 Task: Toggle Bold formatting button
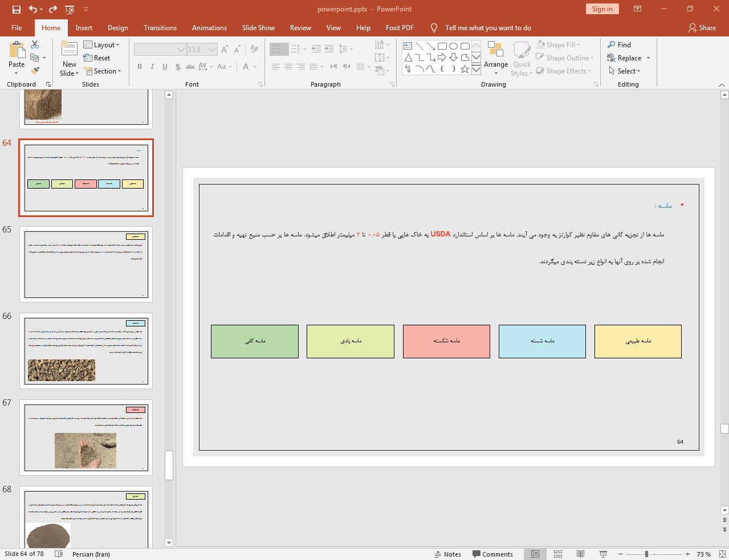[x=140, y=67]
